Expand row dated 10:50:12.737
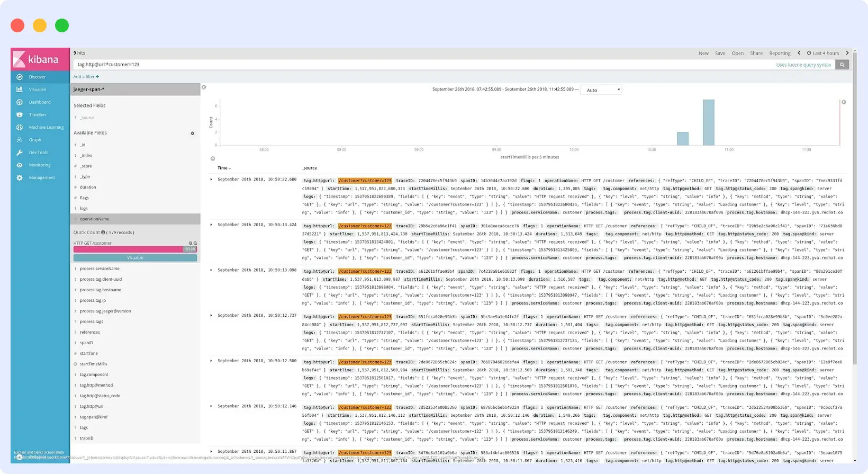 point(211,316)
